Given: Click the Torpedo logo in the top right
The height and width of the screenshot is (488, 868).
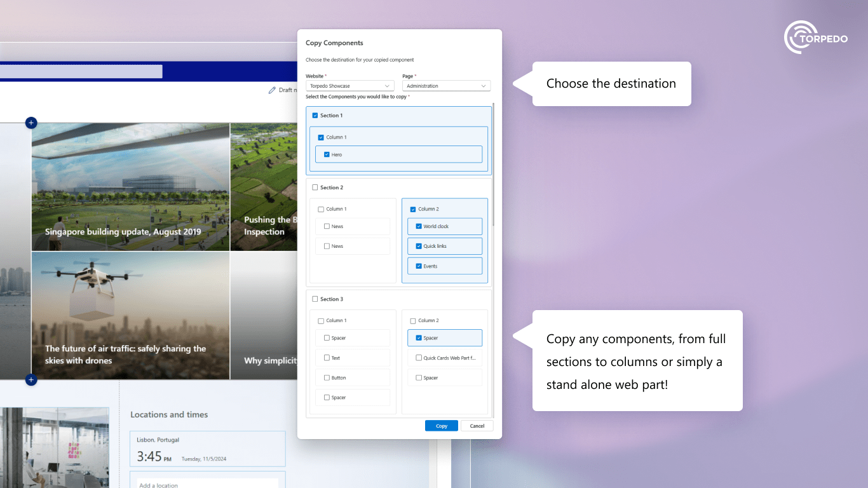Looking at the screenshot, I should click(815, 37).
